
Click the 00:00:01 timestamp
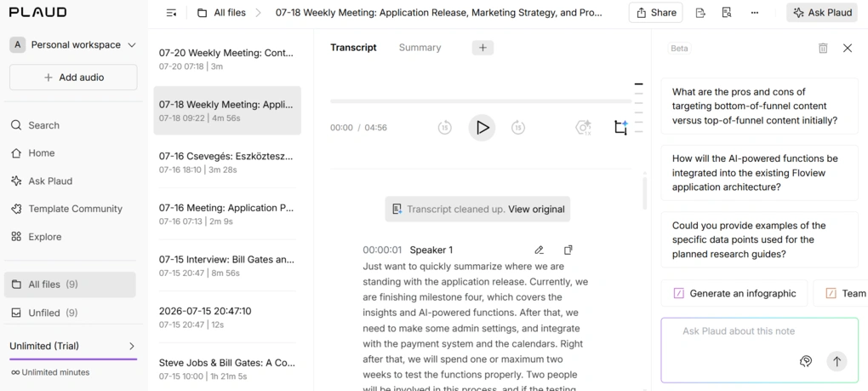pyautogui.click(x=382, y=250)
